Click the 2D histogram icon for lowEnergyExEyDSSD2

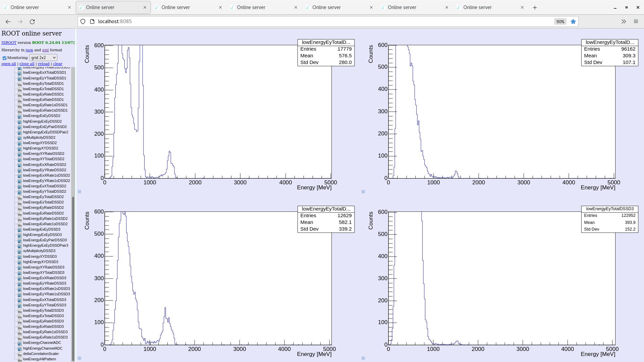click(x=20, y=116)
